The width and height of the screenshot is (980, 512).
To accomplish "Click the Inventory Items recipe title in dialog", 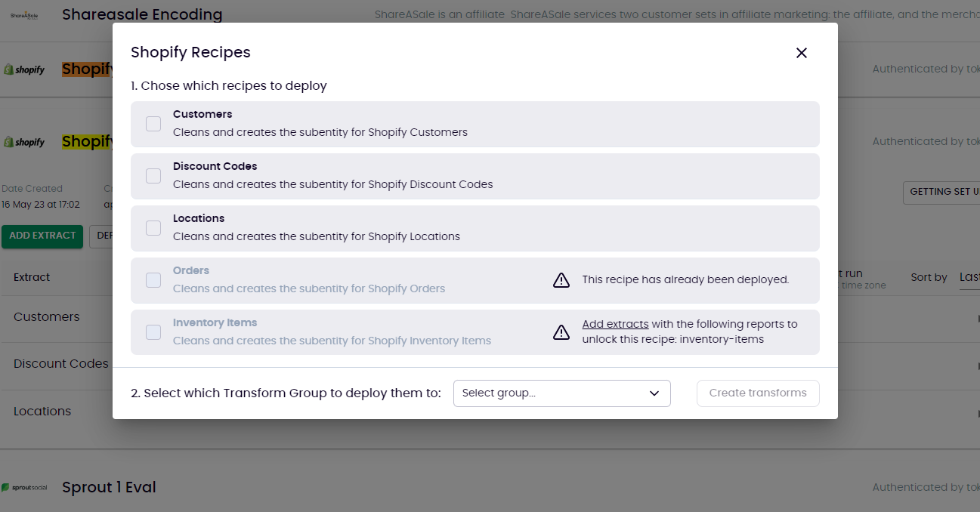I will pyautogui.click(x=215, y=322).
